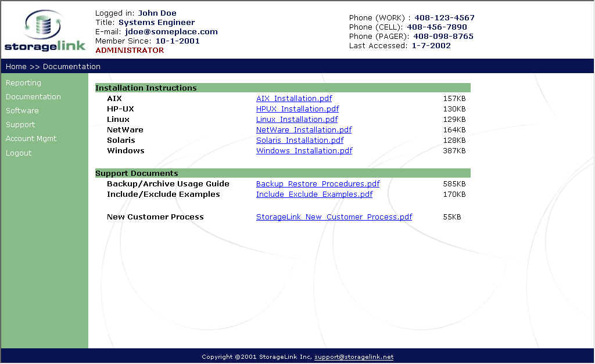
Task: Click the copyright notice in the footer
Action: coord(257,357)
